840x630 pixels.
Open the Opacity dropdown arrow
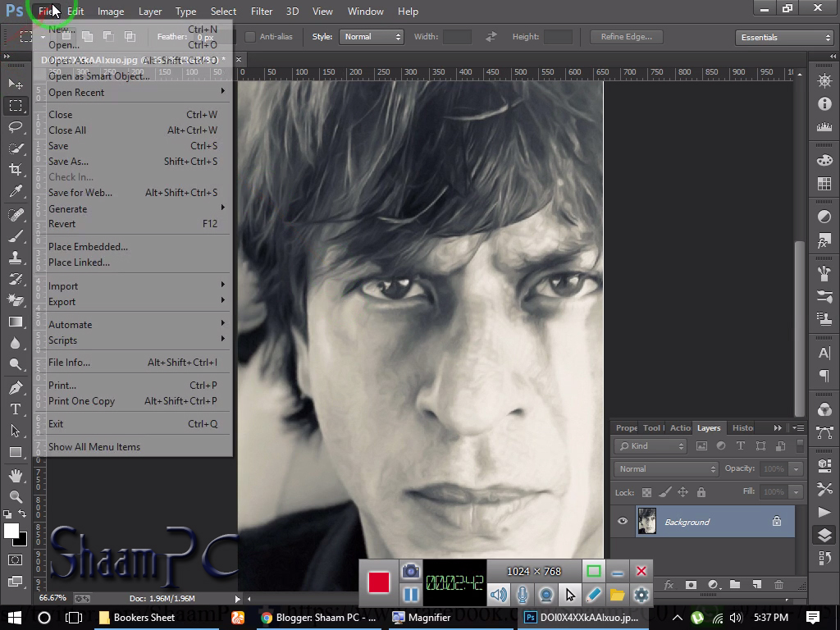(796, 468)
